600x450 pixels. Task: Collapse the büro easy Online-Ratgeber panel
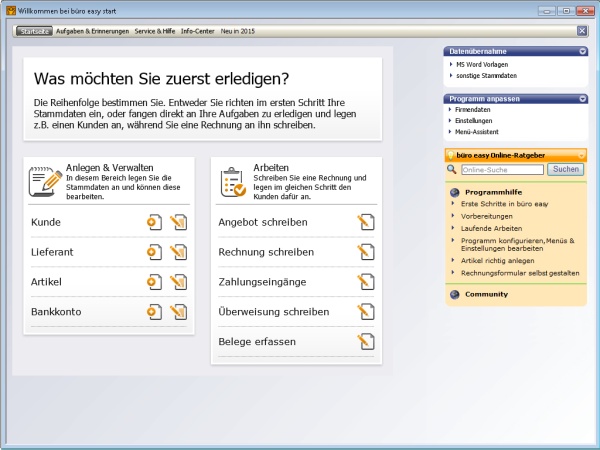coord(582,155)
